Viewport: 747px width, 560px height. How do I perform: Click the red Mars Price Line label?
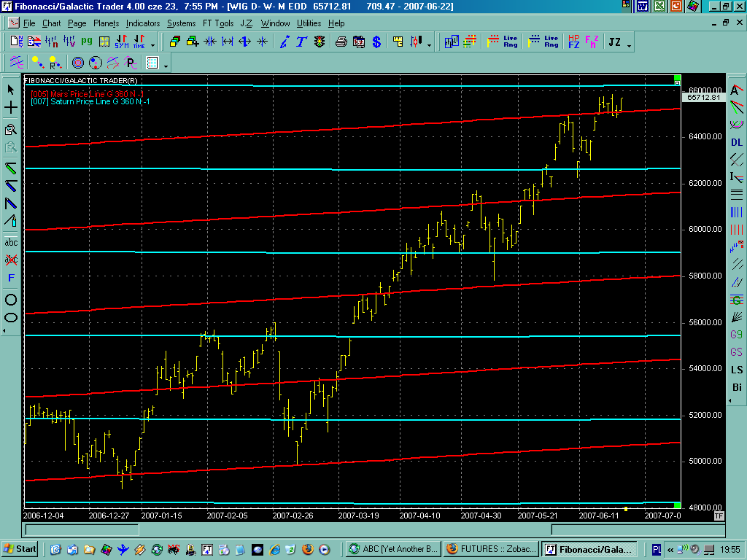click(86, 94)
